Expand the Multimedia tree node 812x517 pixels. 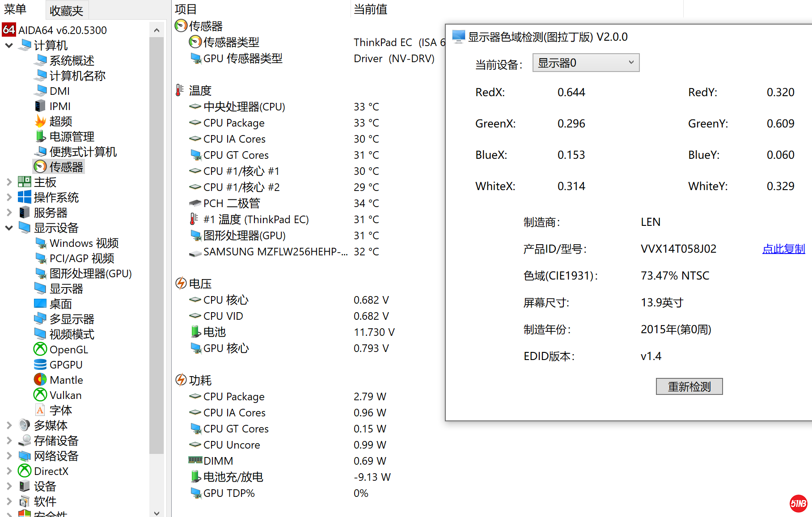(9, 425)
